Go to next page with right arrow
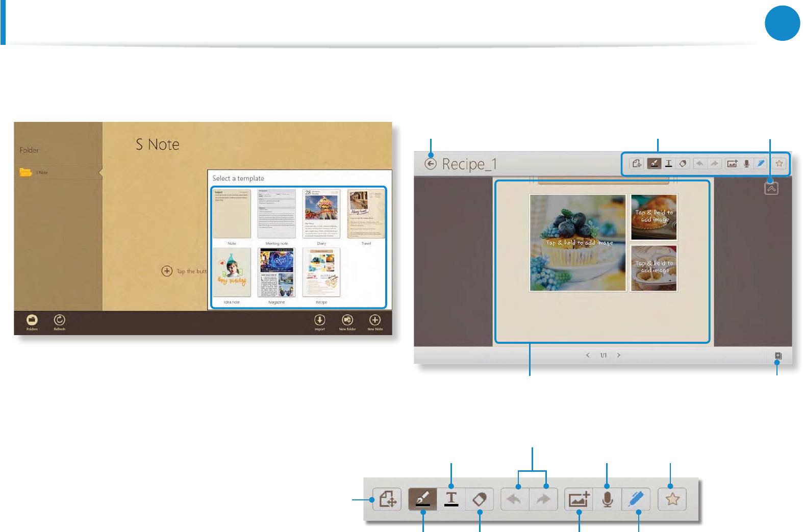Image resolution: width=803 pixels, height=532 pixels. pos(619,355)
